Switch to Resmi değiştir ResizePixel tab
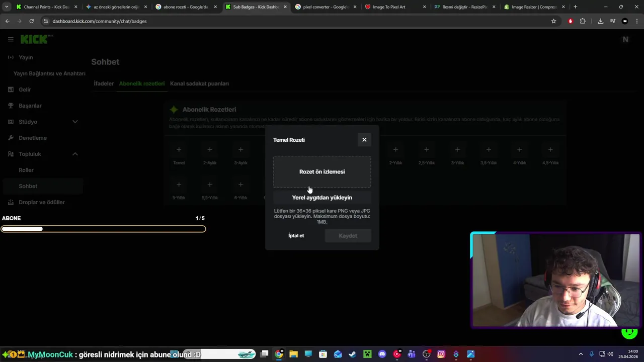This screenshot has width=644, height=362. (x=464, y=7)
